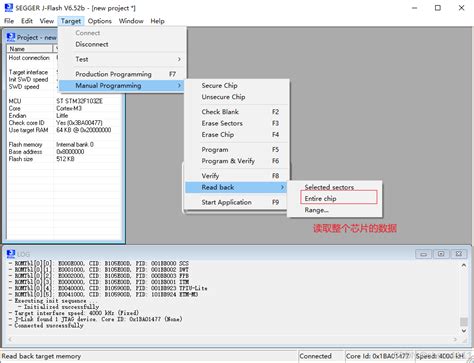
Task: Open the Edit menu
Action: (x=27, y=21)
